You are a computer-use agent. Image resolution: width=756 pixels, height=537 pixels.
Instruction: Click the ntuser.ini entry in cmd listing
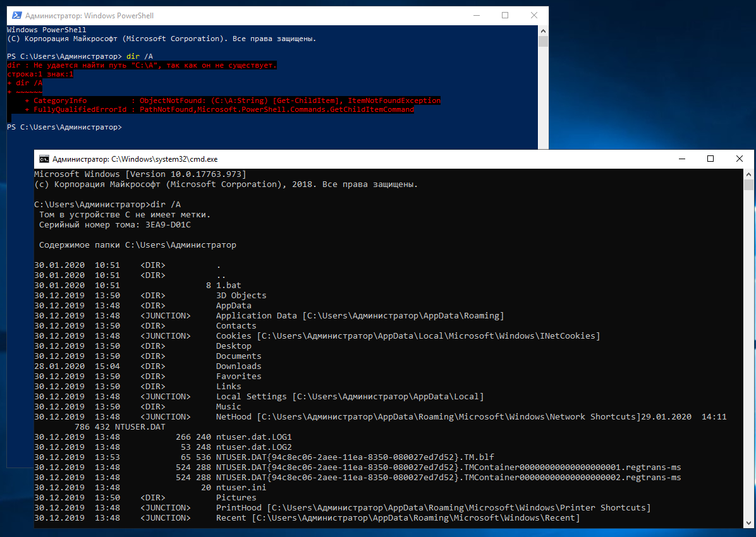click(x=241, y=488)
